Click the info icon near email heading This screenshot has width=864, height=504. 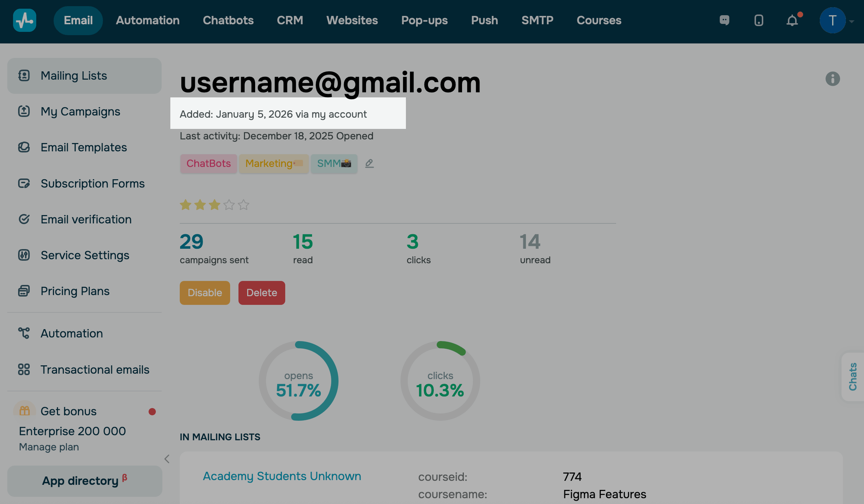pos(832,79)
